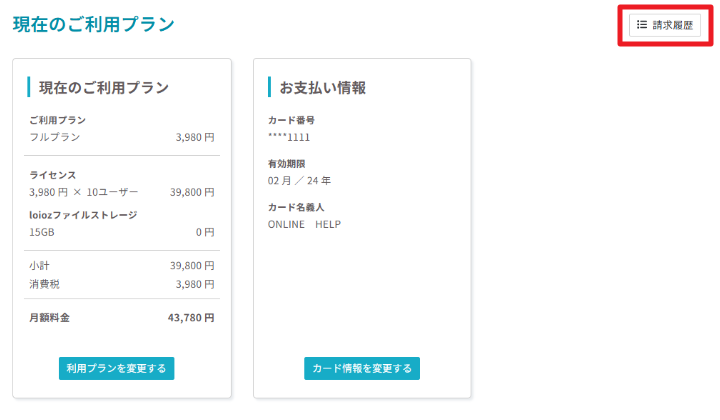Click the ライセンス section label
The image size is (720, 420).
(53, 174)
